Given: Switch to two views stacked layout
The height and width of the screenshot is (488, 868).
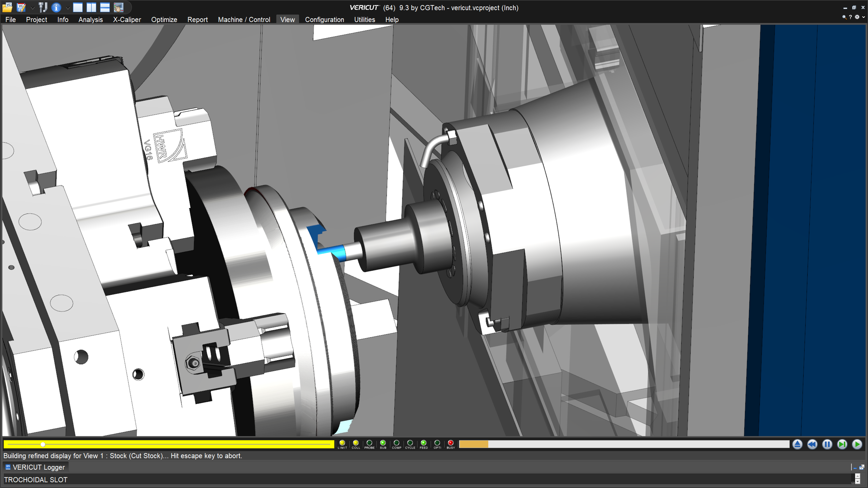Looking at the screenshot, I should (105, 7).
